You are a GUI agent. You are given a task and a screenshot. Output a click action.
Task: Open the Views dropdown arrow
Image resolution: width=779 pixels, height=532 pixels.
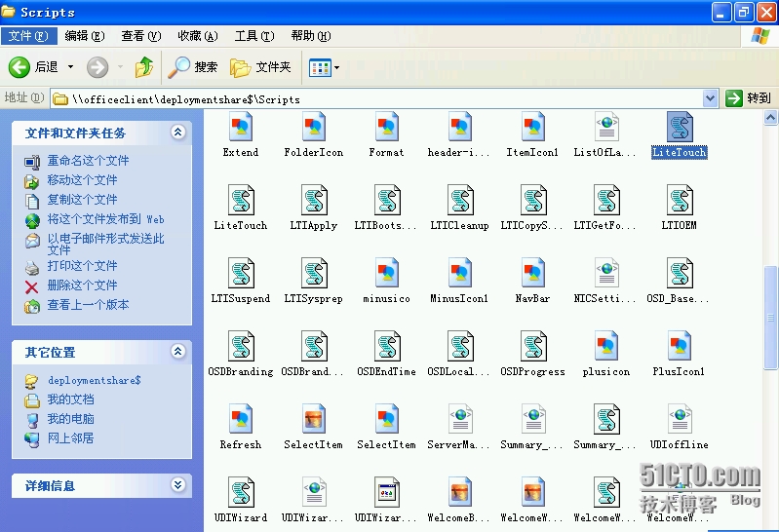[x=336, y=67]
